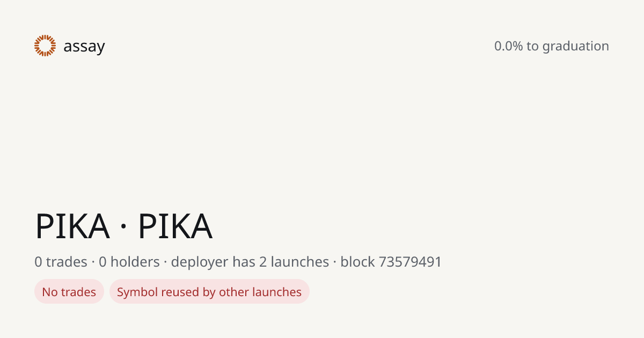Click the word graduation in header
The width and height of the screenshot is (644, 338).
tap(576, 47)
